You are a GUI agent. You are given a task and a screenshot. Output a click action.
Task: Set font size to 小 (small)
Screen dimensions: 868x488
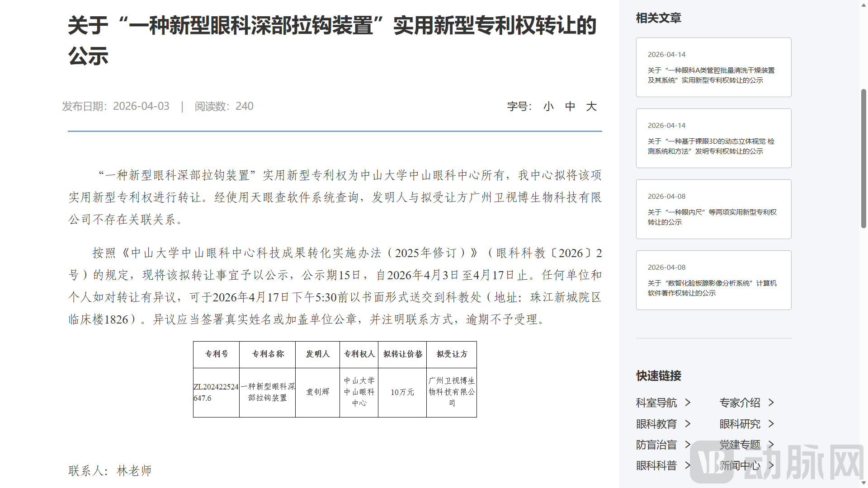(x=548, y=107)
